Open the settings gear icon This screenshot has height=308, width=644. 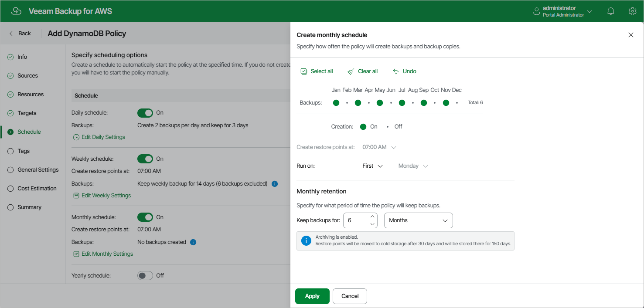[x=632, y=11]
